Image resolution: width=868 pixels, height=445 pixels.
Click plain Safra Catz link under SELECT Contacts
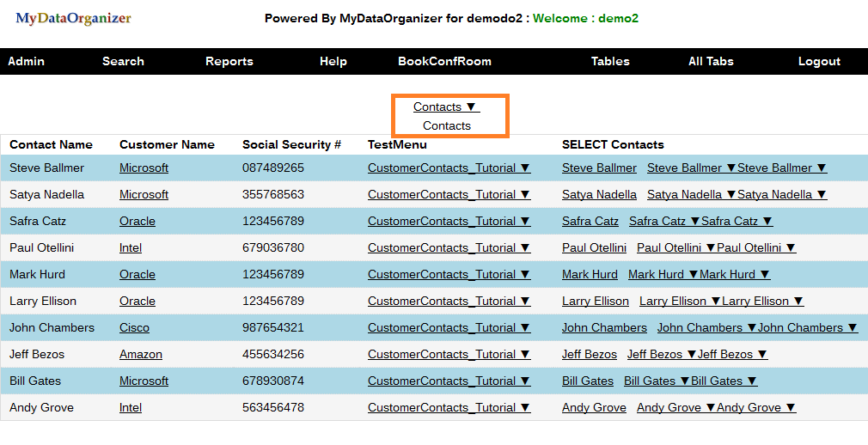(x=590, y=221)
